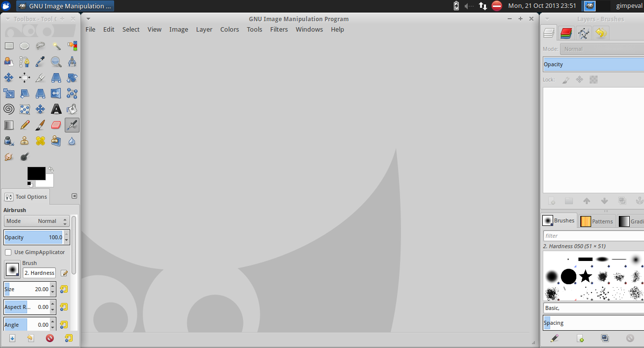644x348 pixels.
Task: Click the volume speaker icon in system tray
Action: point(469,6)
